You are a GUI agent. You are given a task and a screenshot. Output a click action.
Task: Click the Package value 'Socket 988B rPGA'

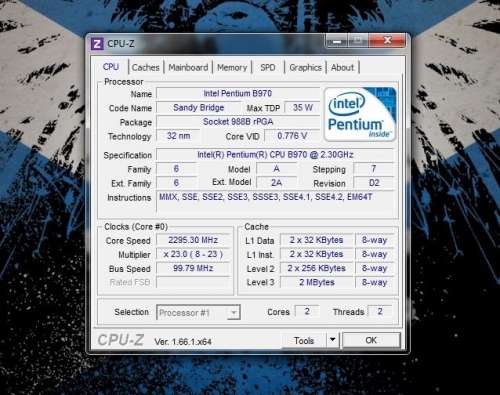point(238,122)
